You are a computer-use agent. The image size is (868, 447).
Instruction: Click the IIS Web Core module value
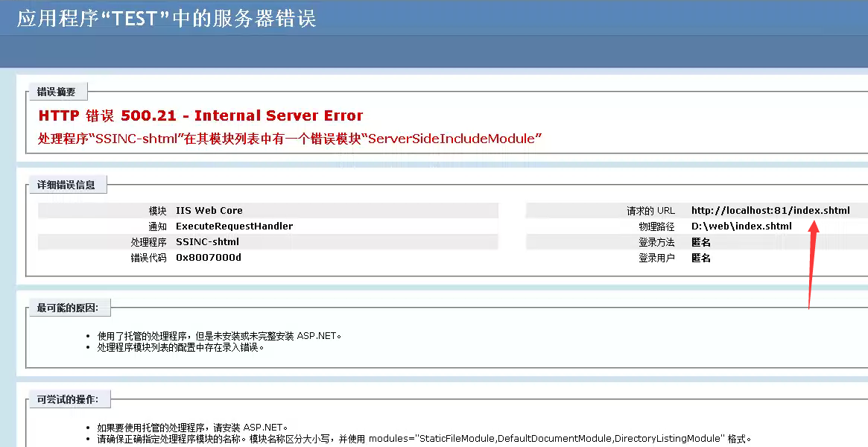pos(209,211)
